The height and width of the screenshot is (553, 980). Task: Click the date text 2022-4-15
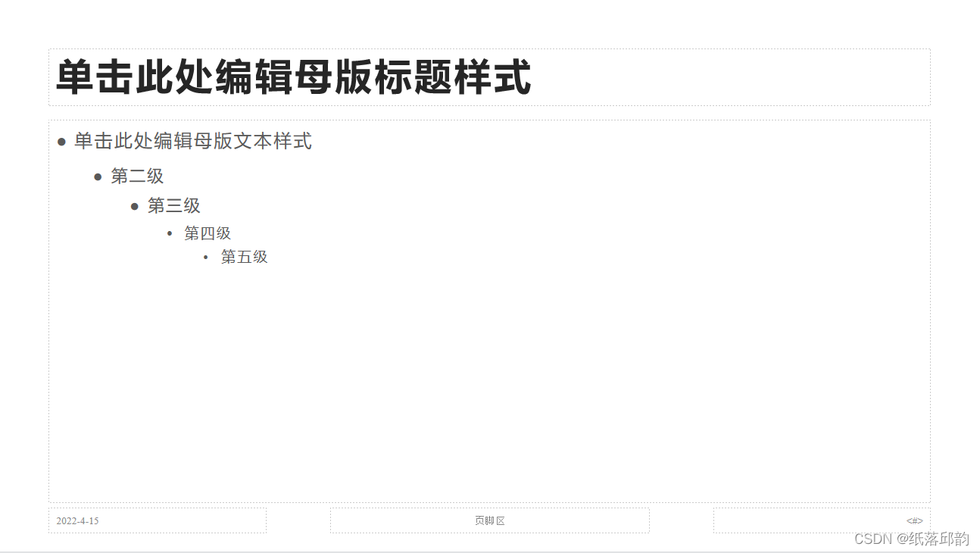tap(77, 521)
